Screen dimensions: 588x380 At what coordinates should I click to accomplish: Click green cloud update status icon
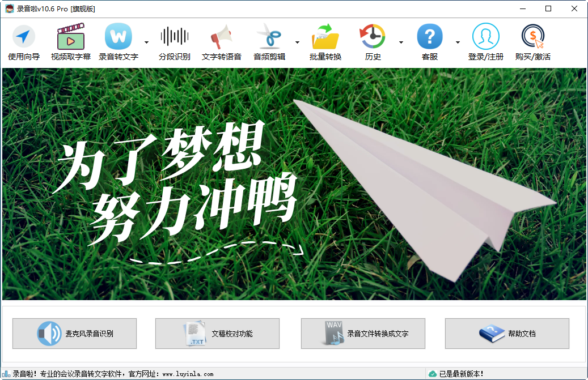[433, 374]
